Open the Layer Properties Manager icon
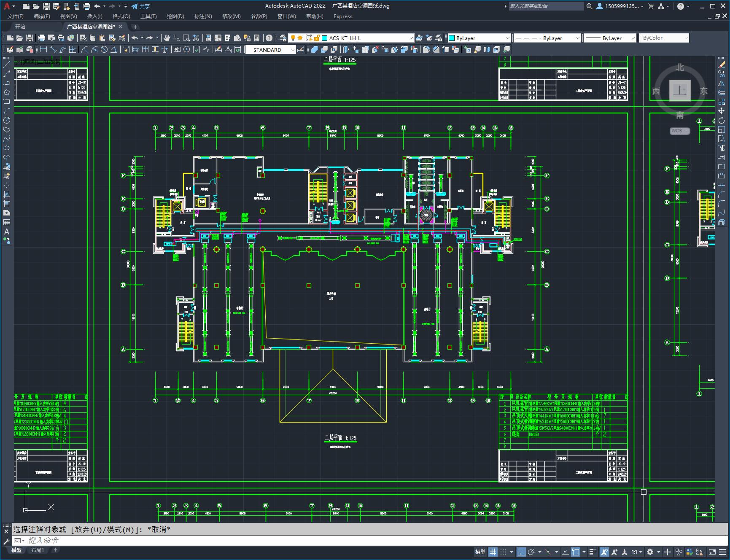Image resolution: width=730 pixels, height=560 pixels. pos(283,38)
